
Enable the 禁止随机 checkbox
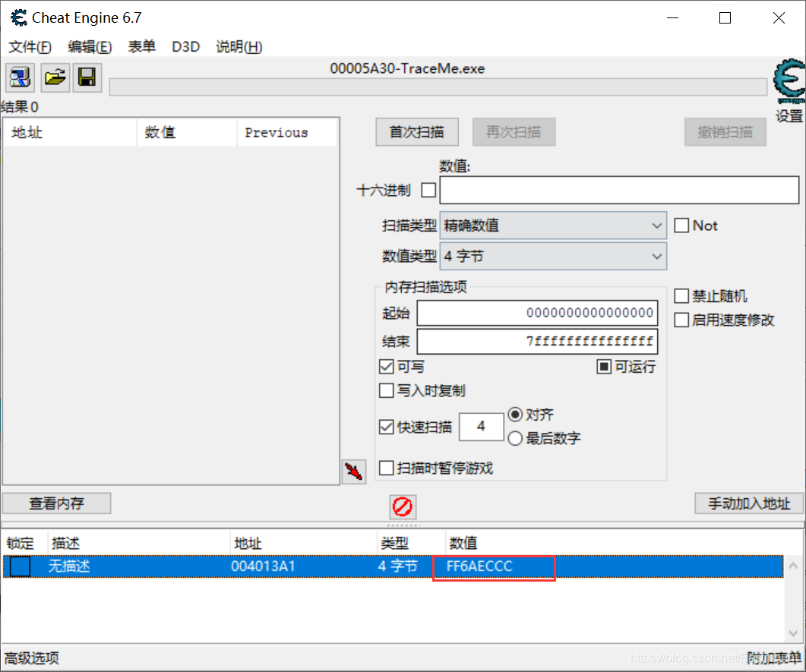[681, 296]
